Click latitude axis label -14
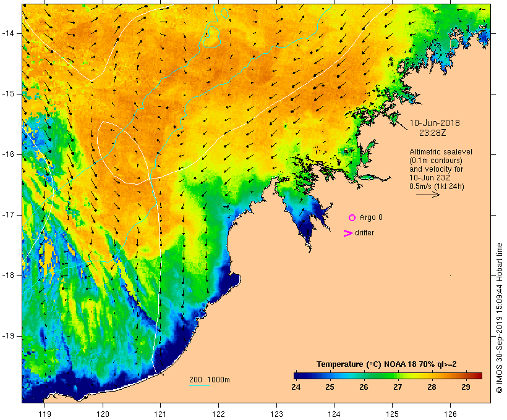 (x=7, y=33)
